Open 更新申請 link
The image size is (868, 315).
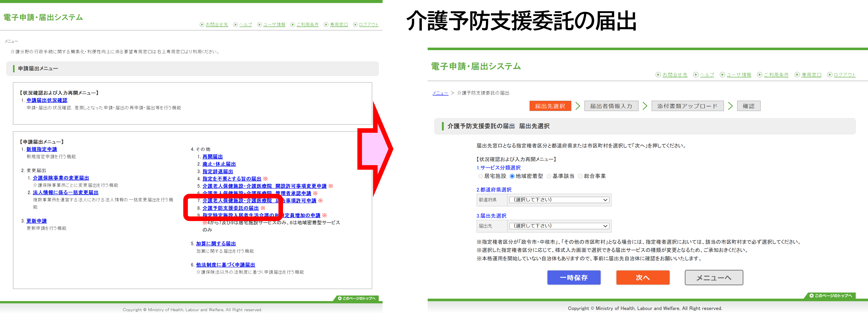click(x=37, y=221)
